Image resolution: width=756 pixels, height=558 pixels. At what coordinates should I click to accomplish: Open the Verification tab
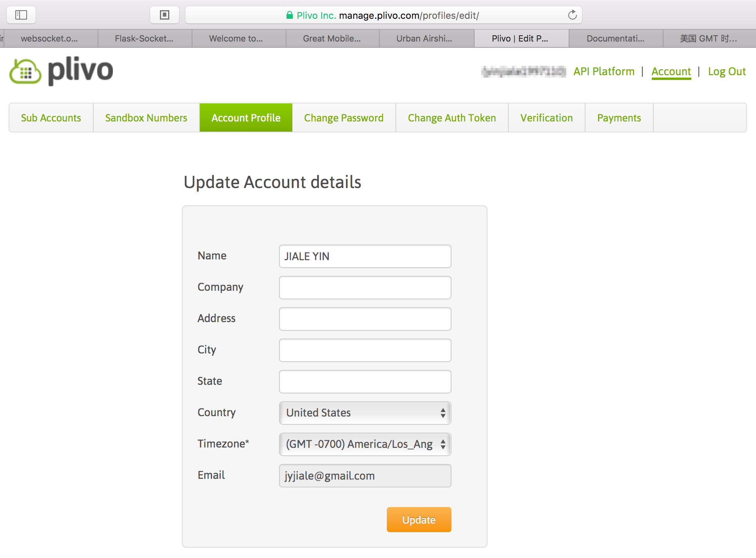tap(546, 118)
